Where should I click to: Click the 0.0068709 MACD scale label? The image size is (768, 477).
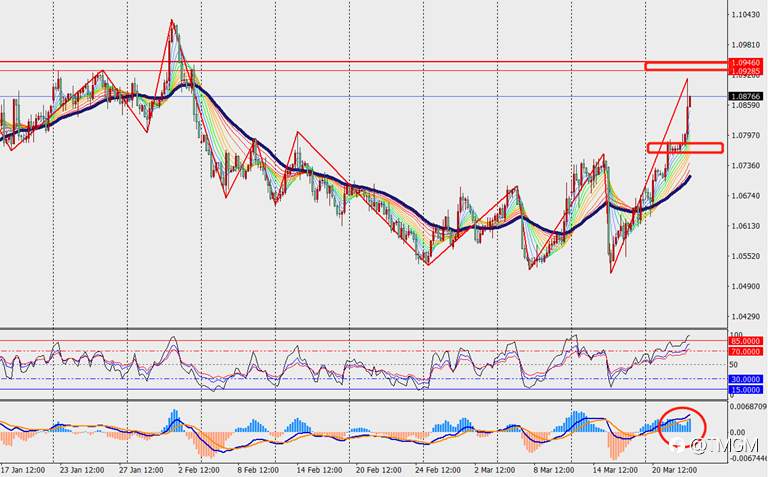tap(748, 407)
